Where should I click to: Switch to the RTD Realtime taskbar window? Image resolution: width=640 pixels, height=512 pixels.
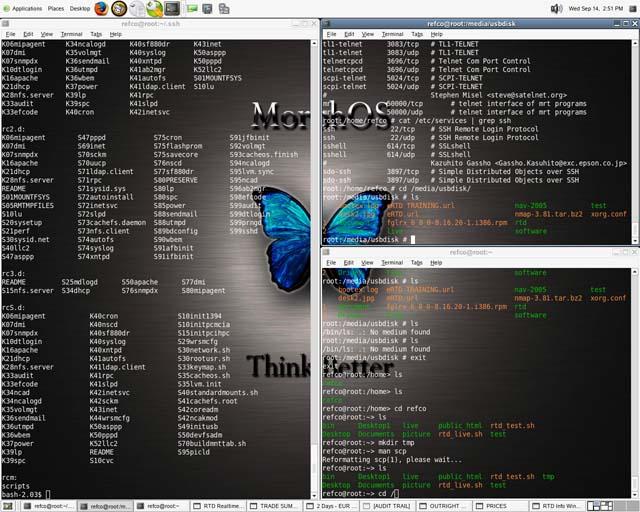point(218,506)
